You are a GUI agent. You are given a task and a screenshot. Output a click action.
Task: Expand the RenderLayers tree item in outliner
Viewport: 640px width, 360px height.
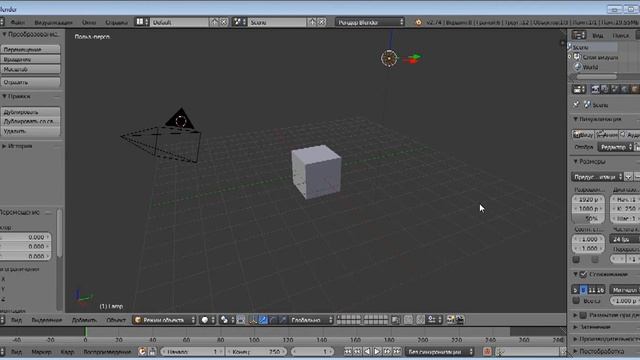[570, 57]
